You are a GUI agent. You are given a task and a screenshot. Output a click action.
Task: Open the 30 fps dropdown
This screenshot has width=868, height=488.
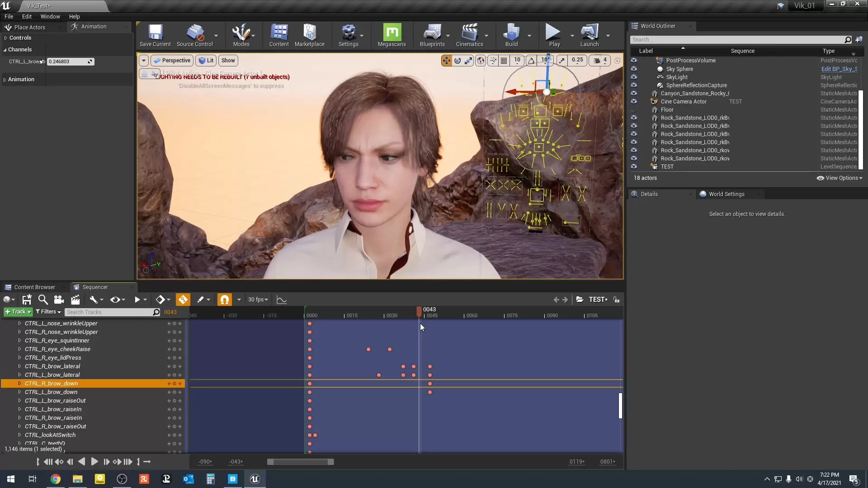(258, 300)
